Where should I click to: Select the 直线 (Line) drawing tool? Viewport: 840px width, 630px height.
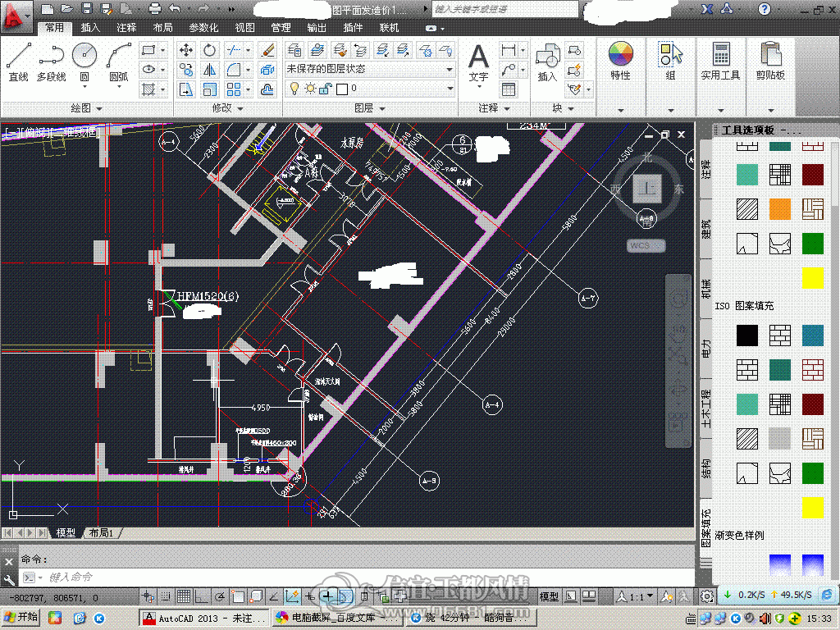18,62
